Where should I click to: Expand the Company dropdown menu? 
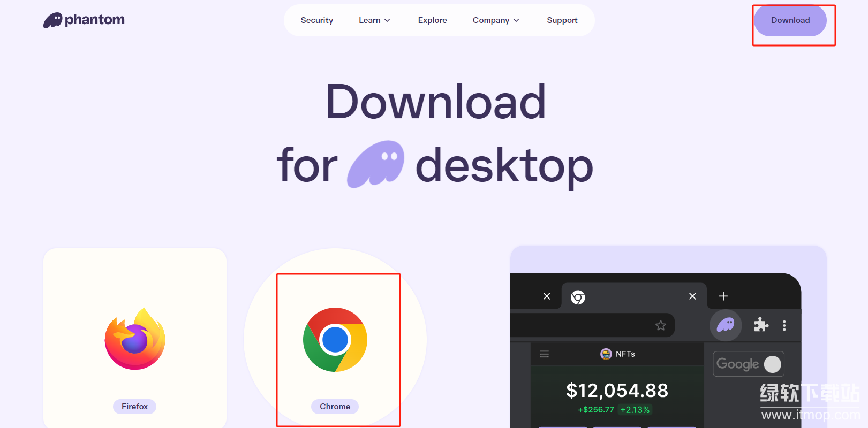[x=496, y=20]
